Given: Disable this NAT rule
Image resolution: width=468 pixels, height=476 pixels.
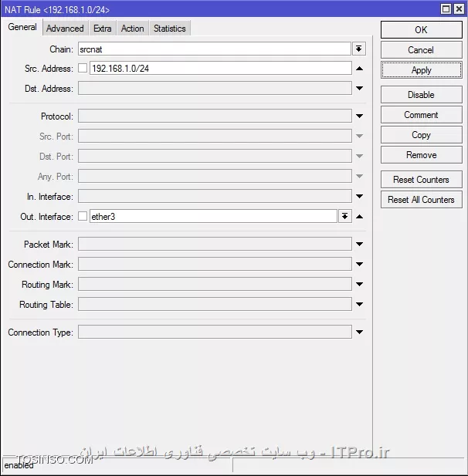Looking at the screenshot, I should 421,95.
